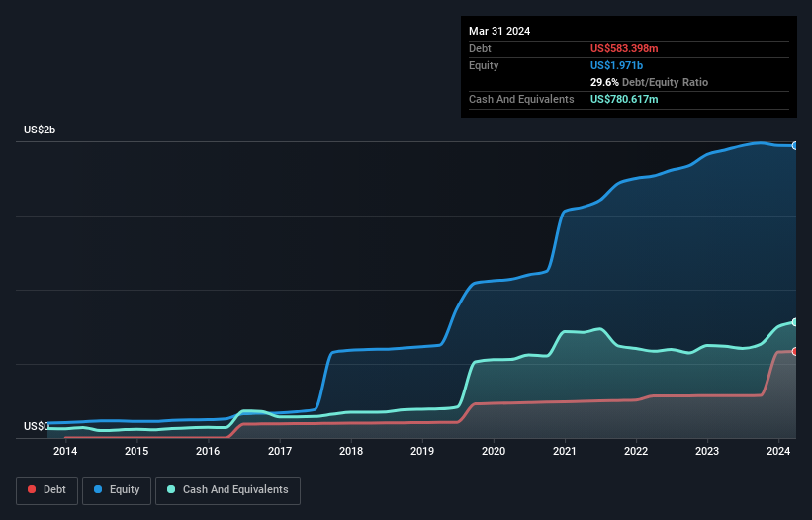Image resolution: width=812 pixels, height=520 pixels.
Task: Toggle the Equity series legend button
Action: tap(117, 490)
